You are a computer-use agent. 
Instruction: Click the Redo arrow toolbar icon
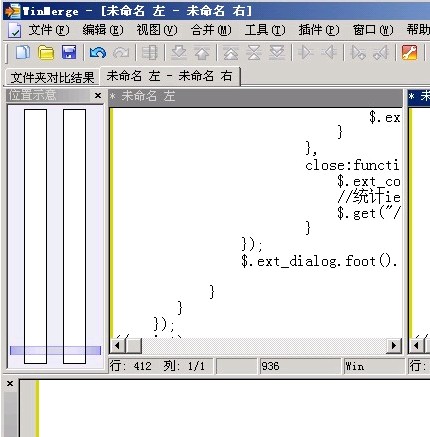tap(121, 53)
